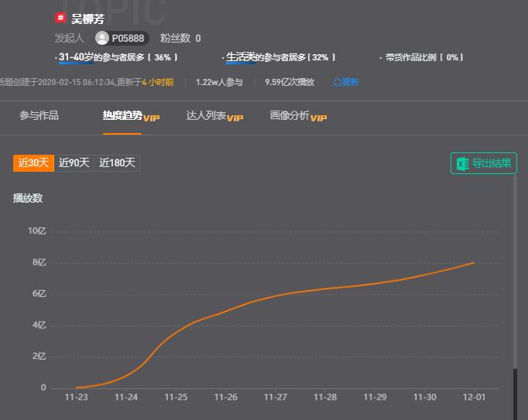Switch range to 近90天

74,163
